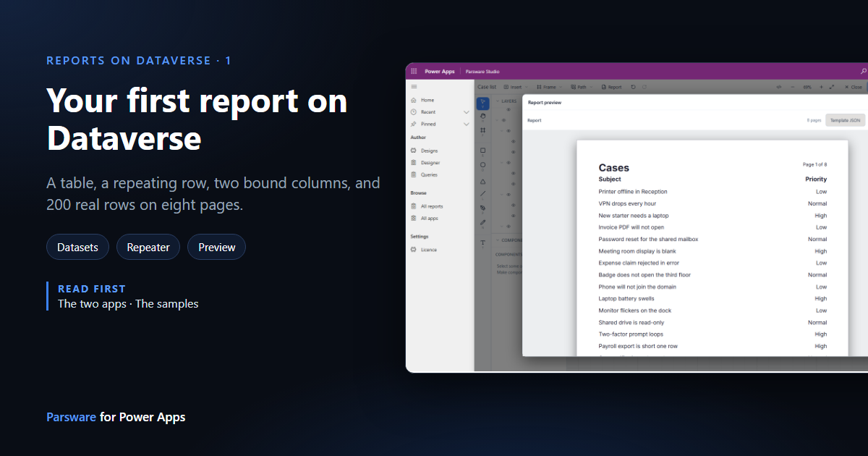Follow 'The two apps · The samples' link
Image resolution: width=868 pixels, height=456 pixels.
point(128,304)
